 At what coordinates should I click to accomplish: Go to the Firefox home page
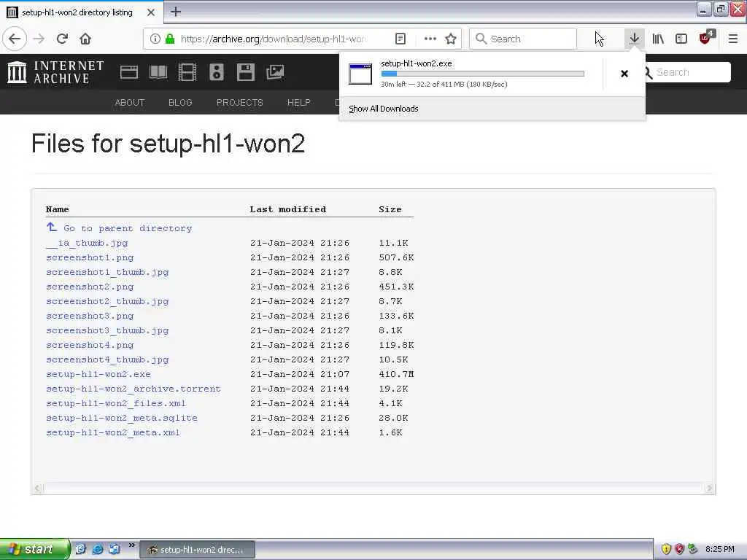tap(85, 39)
